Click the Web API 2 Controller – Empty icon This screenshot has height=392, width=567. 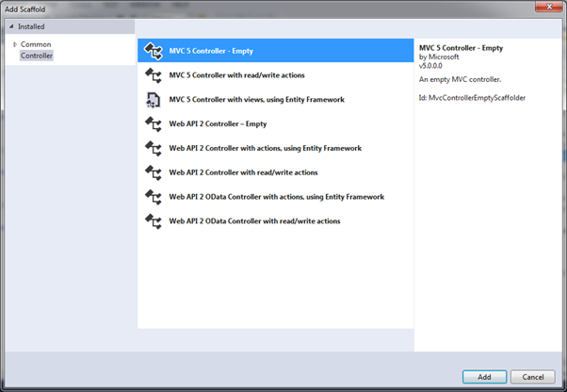153,123
